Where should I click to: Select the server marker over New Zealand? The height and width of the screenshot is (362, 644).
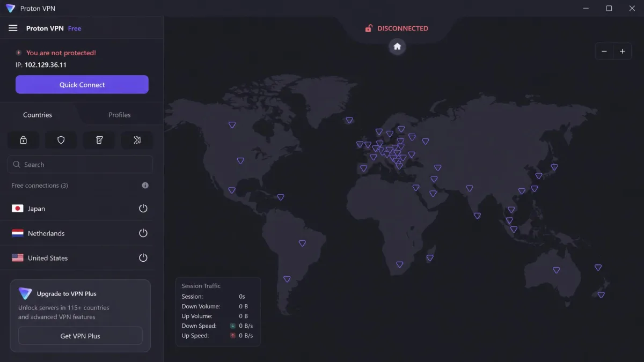(601, 295)
